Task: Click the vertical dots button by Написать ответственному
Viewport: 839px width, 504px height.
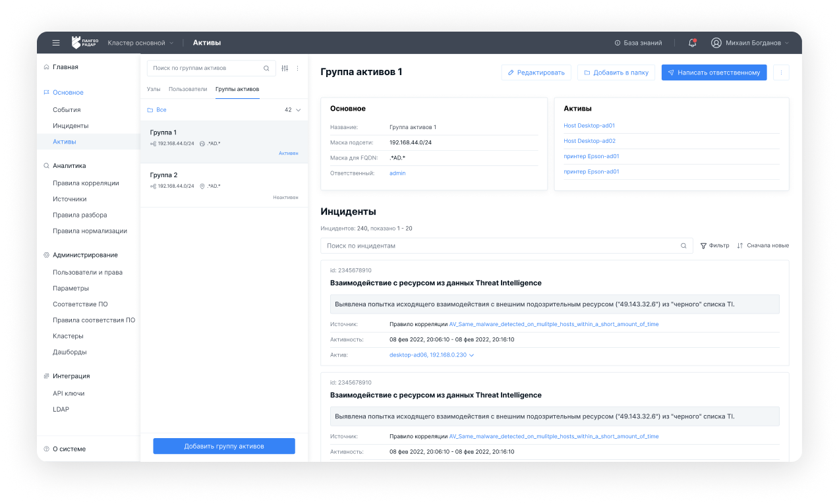Action: [x=780, y=72]
